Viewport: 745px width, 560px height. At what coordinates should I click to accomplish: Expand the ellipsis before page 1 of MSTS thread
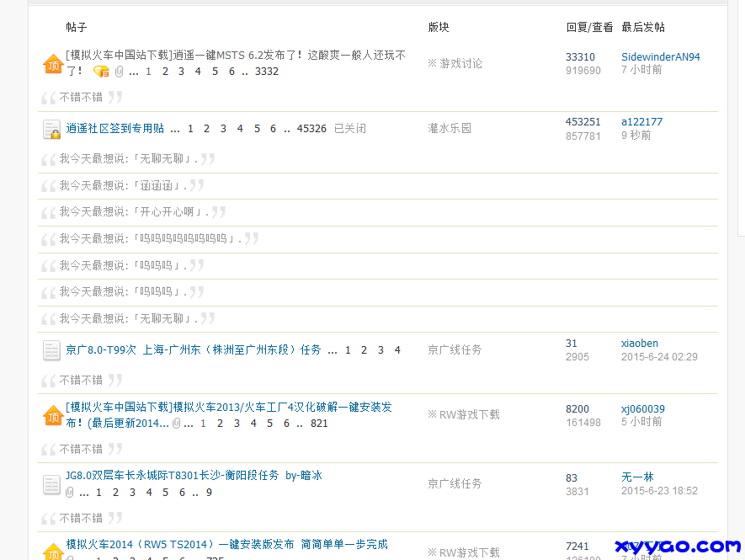coord(133,71)
